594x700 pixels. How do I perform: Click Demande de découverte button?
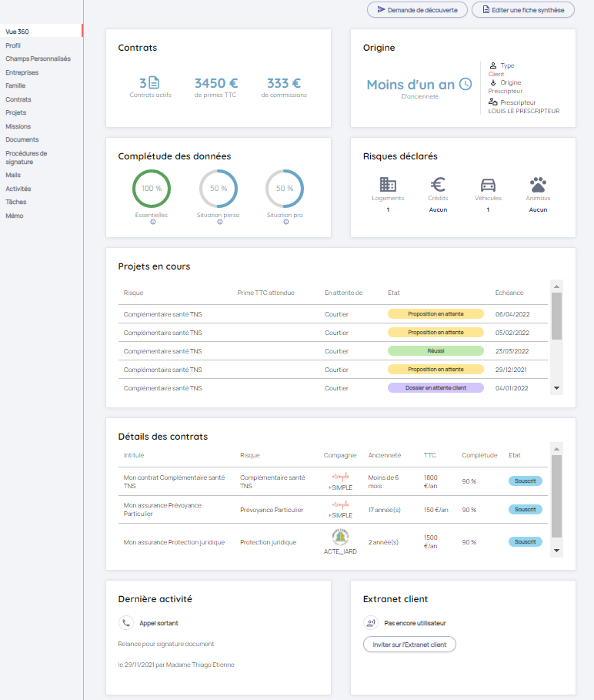pos(417,10)
